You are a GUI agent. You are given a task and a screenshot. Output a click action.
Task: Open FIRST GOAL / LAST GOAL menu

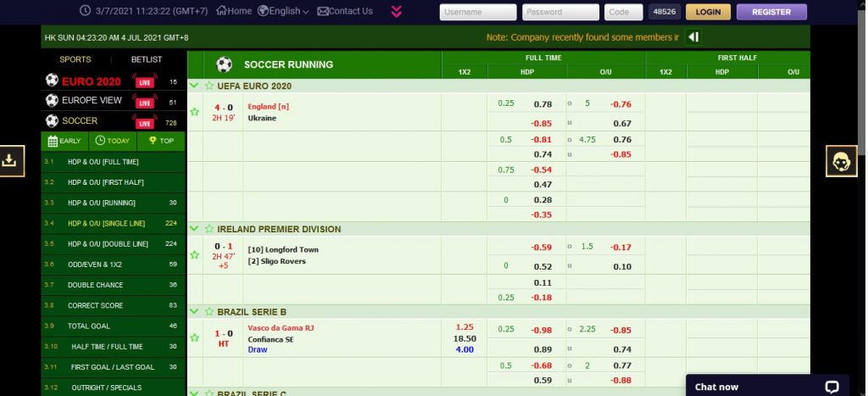click(113, 366)
